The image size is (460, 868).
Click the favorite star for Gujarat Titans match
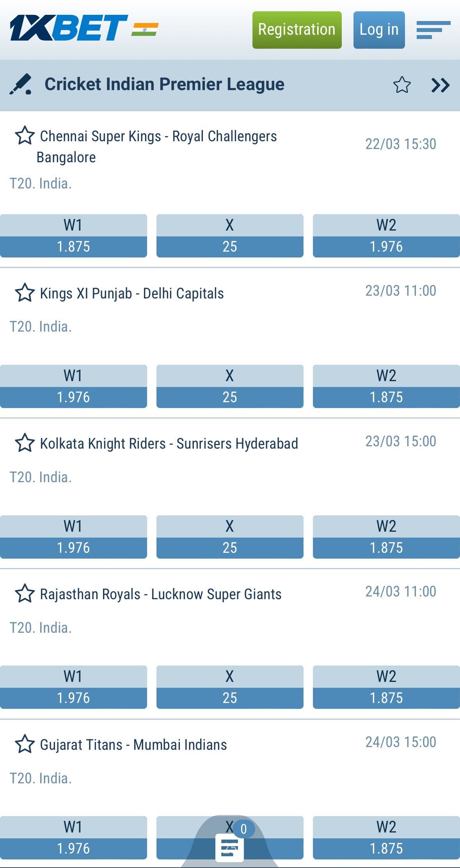tap(25, 745)
